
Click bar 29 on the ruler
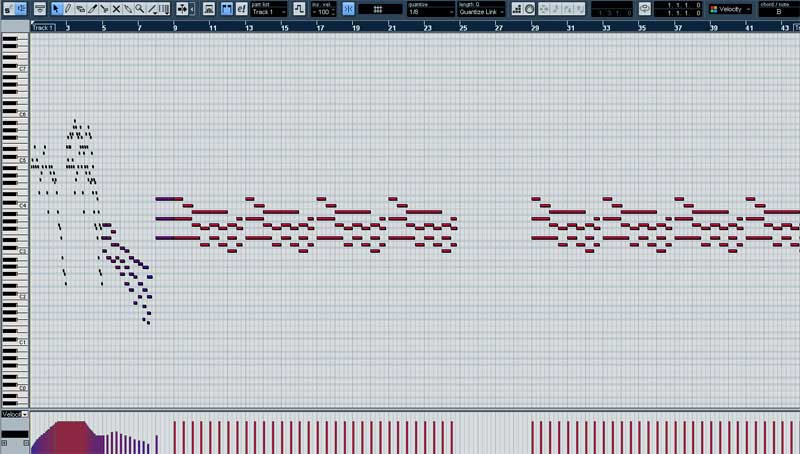(x=535, y=28)
